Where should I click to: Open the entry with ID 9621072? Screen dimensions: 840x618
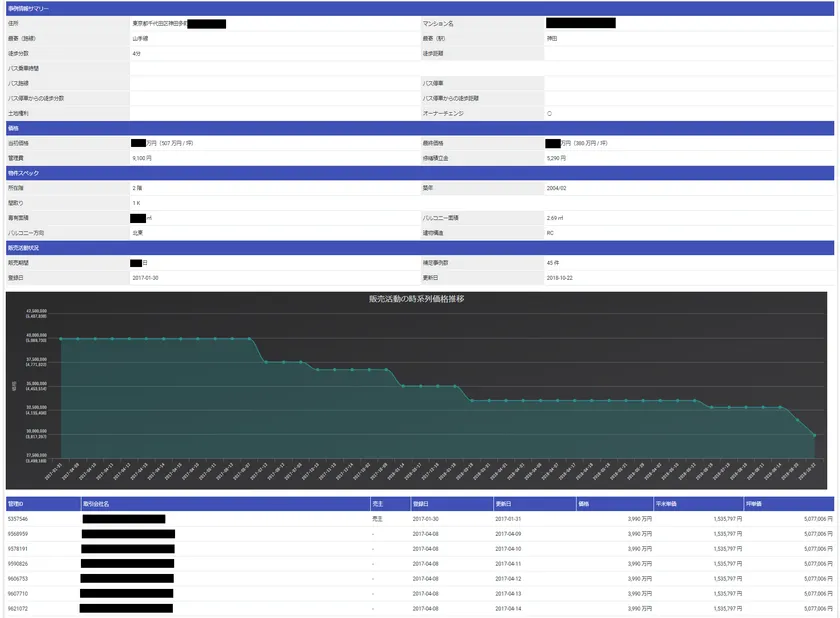(18, 608)
